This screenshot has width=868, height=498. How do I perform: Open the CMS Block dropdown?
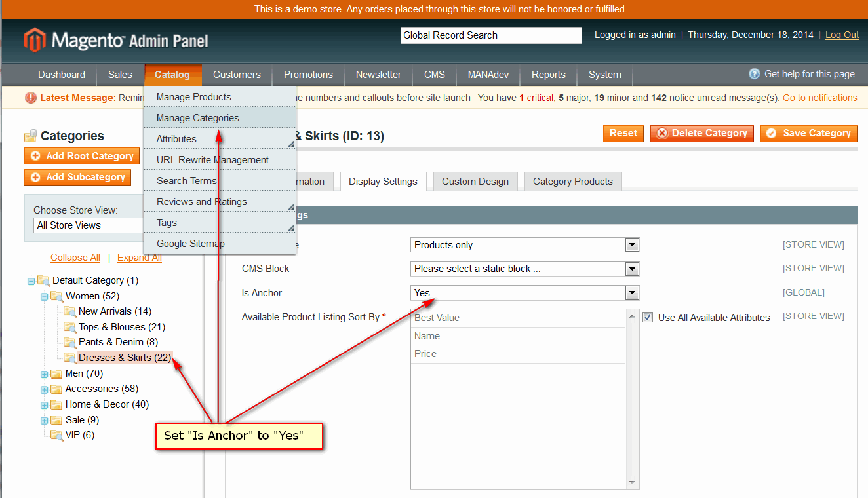(x=524, y=269)
